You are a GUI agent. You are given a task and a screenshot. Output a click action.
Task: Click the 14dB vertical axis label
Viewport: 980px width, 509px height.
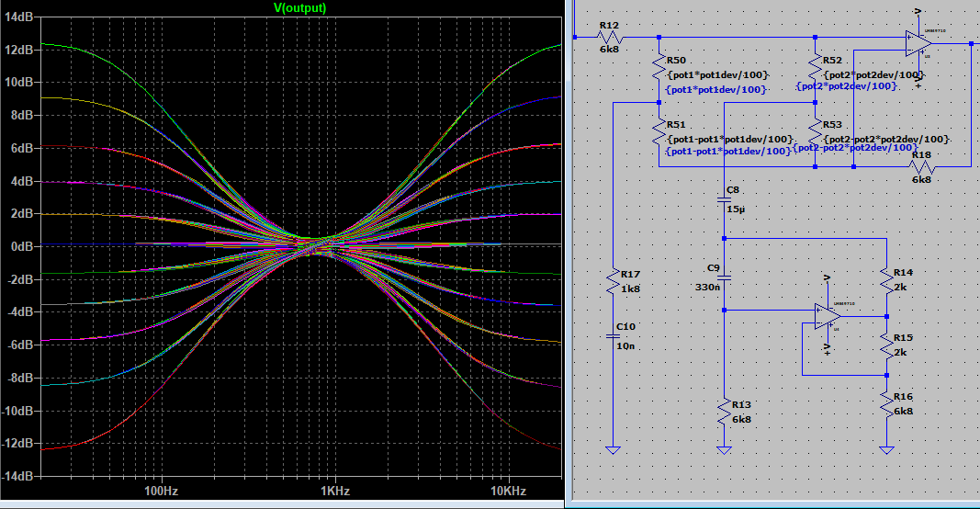pos(18,17)
